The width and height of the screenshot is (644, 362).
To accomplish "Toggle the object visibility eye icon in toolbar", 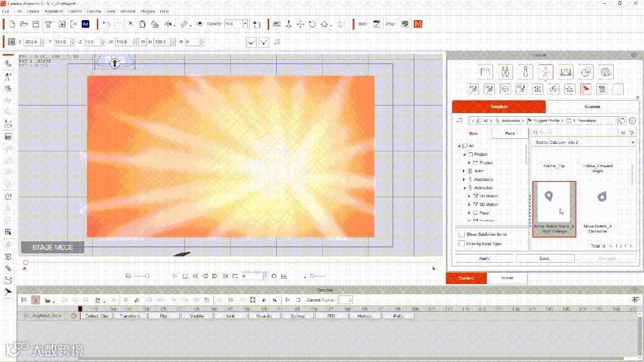I will coord(199,24).
